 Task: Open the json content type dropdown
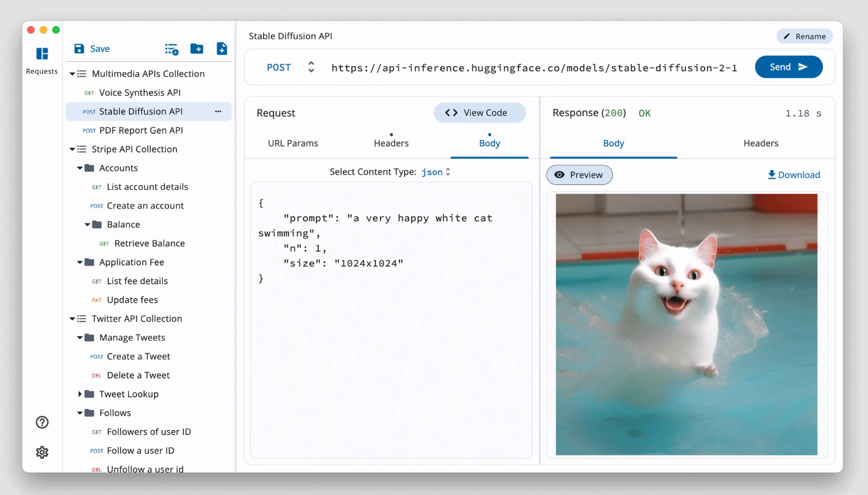point(436,172)
